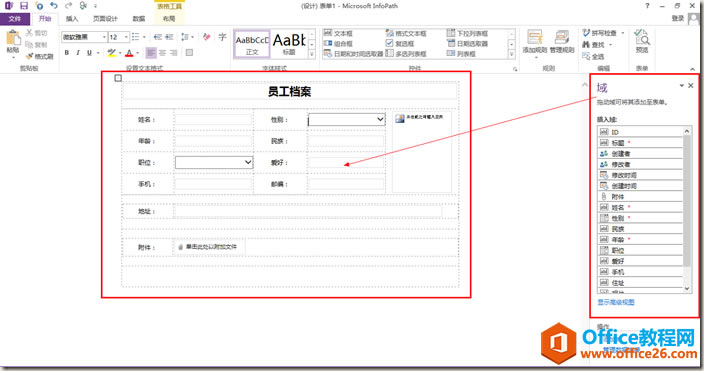Insert a 日期选取器 (Date Picker) control
Viewport: 704px width, 371px height.
click(467, 44)
